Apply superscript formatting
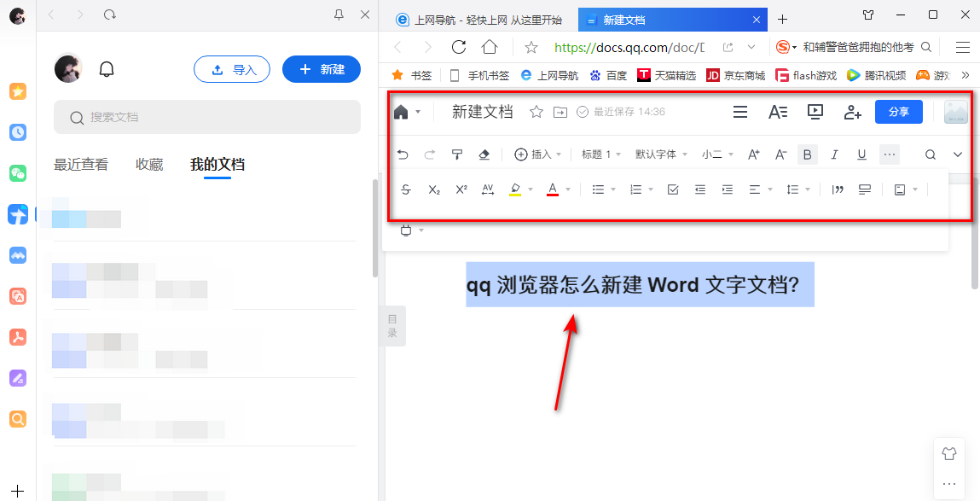 [x=461, y=189]
